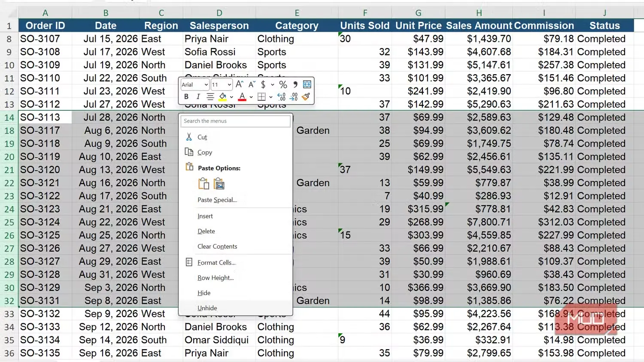Apply the yellow fill color bucket

[x=222, y=97]
